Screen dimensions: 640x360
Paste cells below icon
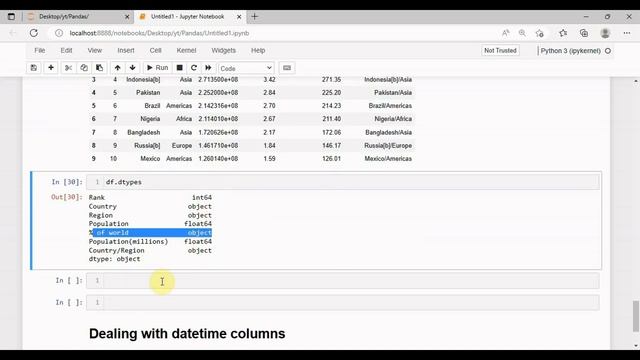click(99, 68)
